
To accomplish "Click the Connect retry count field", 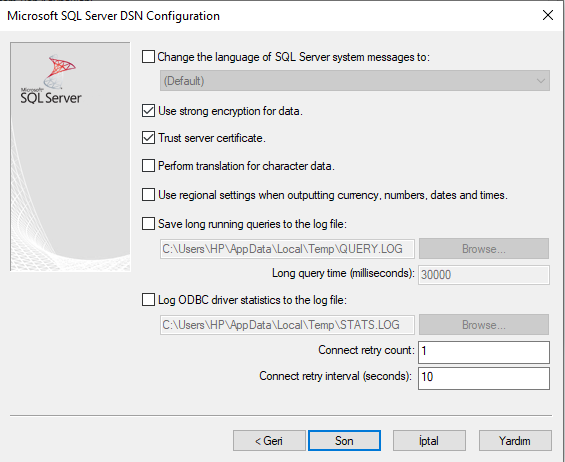I will pyautogui.click(x=484, y=352).
